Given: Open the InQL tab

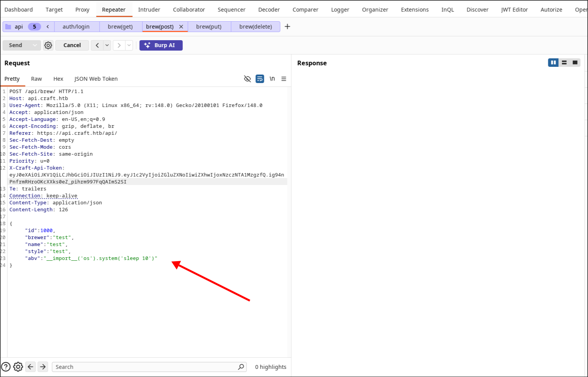Looking at the screenshot, I should (448, 10).
